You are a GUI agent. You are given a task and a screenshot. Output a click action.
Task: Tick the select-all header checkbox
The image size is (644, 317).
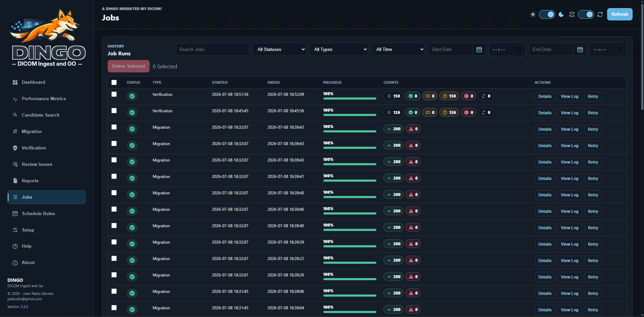pyautogui.click(x=114, y=82)
